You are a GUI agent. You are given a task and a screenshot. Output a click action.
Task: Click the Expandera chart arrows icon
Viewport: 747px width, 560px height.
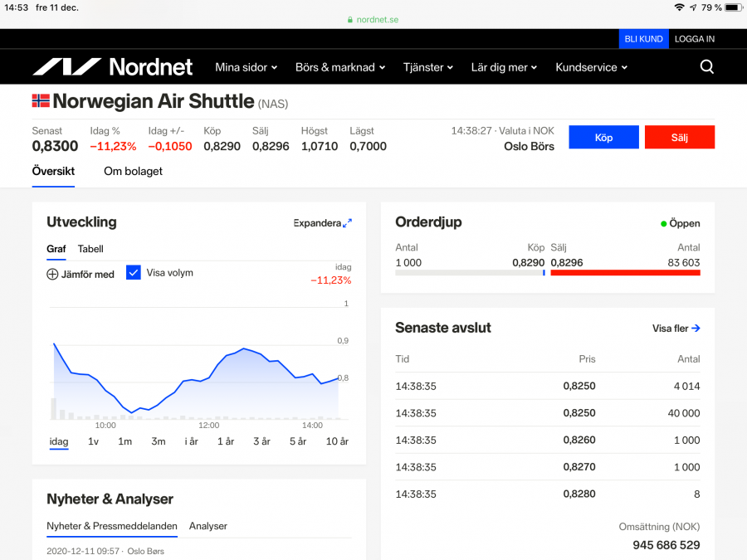(347, 223)
